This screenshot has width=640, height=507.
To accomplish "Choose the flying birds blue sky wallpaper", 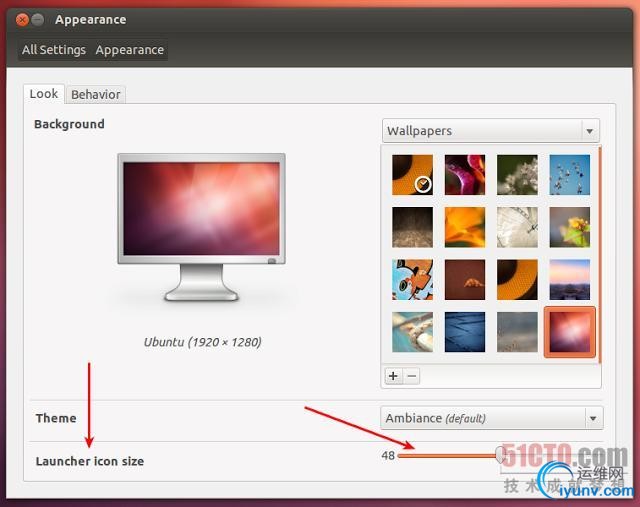I will click(569, 175).
